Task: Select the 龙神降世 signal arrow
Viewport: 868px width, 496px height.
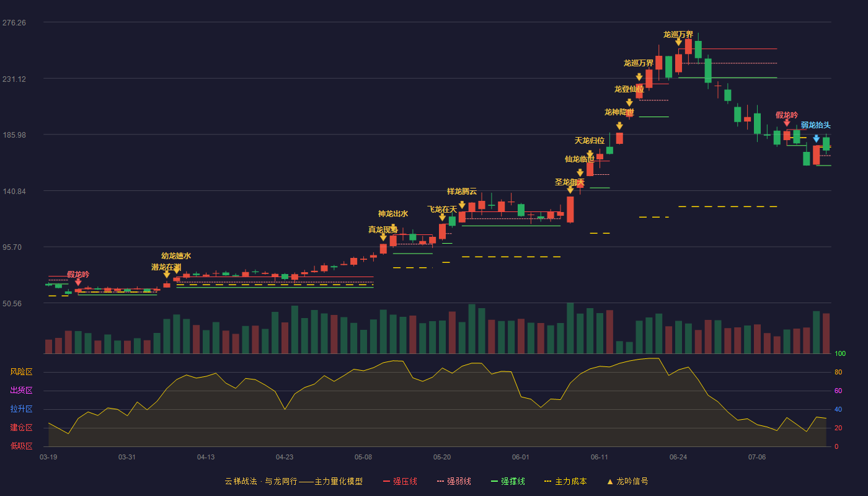Action: (619, 126)
